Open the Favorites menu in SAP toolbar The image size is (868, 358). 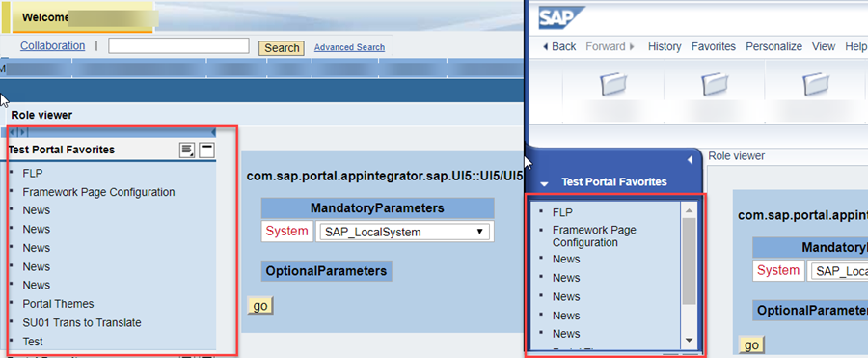pyautogui.click(x=714, y=46)
